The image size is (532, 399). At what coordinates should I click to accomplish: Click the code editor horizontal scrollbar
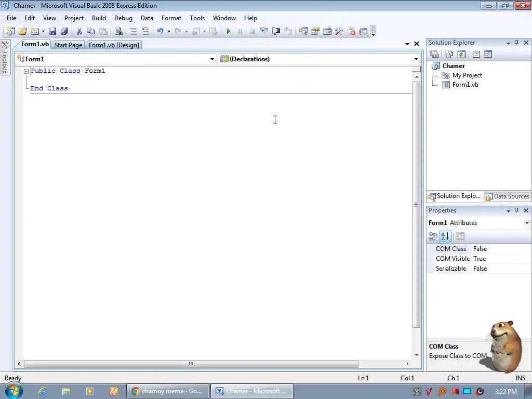(191, 364)
